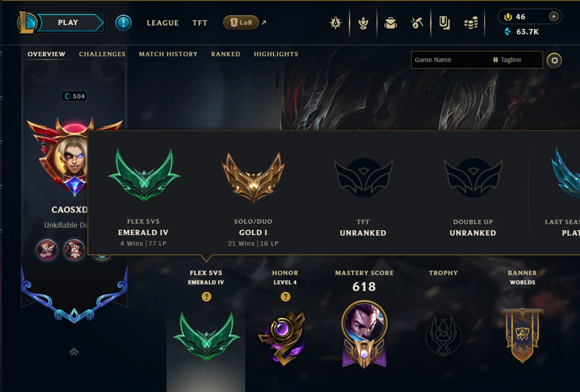Image resolution: width=580 pixels, height=392 pixels.
Task: Collapse the profile panel with up chevron
Action: [74, 352]
